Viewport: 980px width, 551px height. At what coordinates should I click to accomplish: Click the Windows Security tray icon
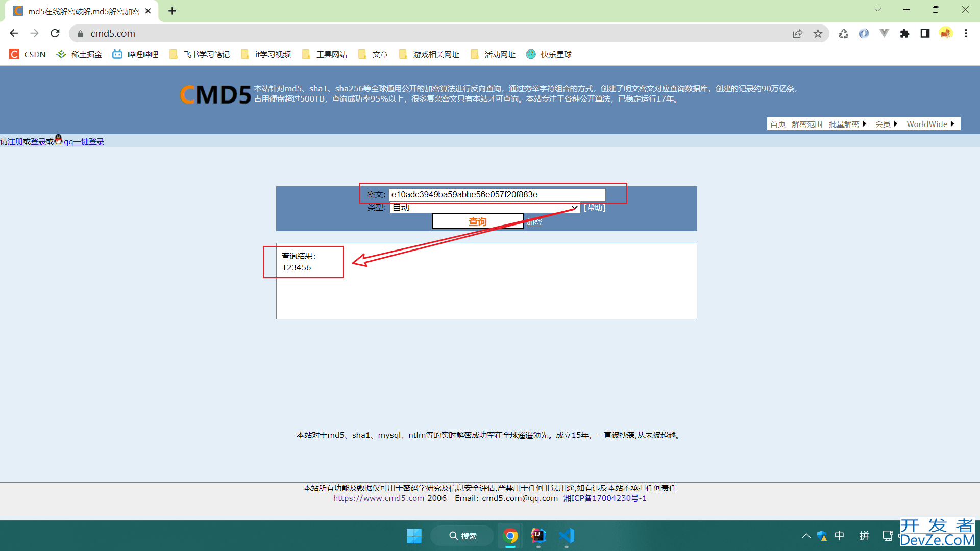coord(822,536)
